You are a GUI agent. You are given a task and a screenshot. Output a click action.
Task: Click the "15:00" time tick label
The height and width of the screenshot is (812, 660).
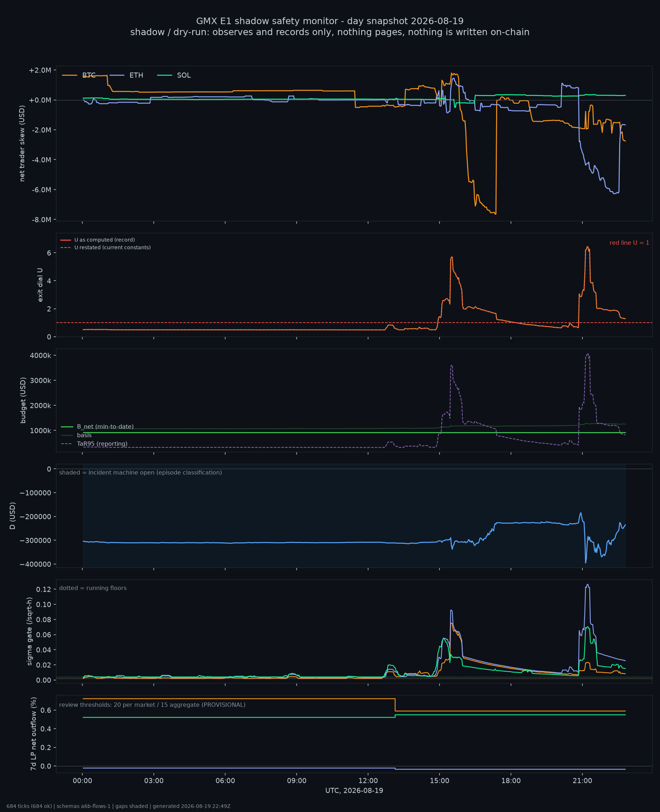[x=440, y=781]
